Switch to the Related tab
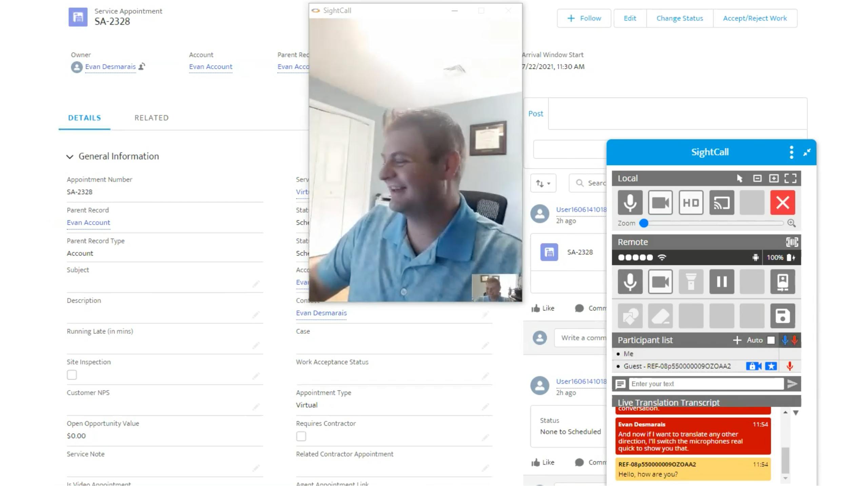Screen dimensions: 868x486 coord(151,118)
